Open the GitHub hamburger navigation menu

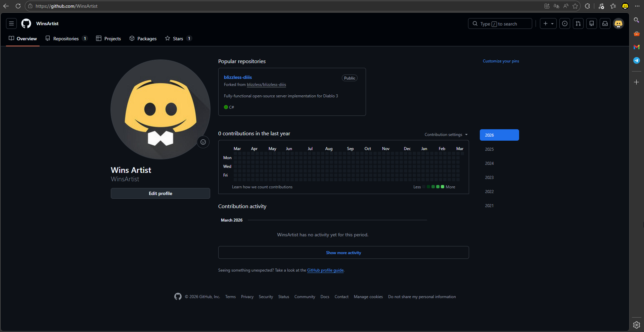pyautogui.click(x=11, y=23)
